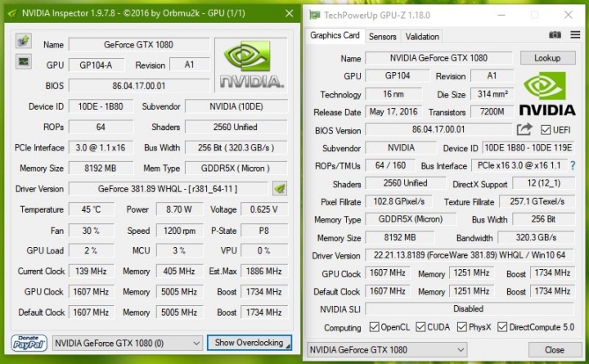Click the Release Date value May 17, 2016
Image resolution: width=589 pixels, height=364 pixels.
click(393, 111)
